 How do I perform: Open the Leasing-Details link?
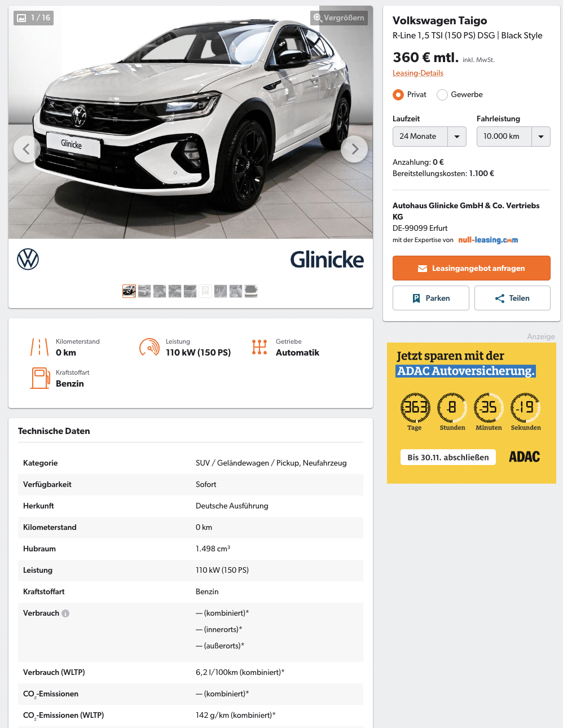[x=418, y=73]
